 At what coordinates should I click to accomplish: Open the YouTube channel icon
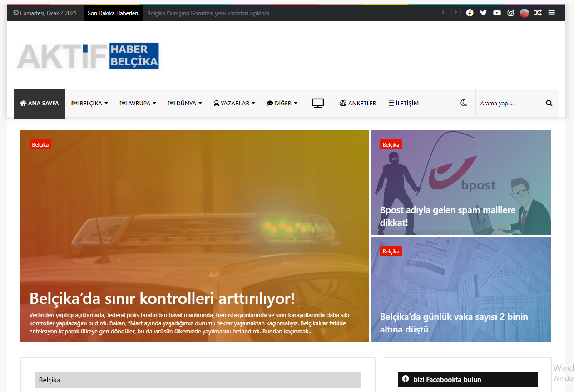tap(497, 13)
